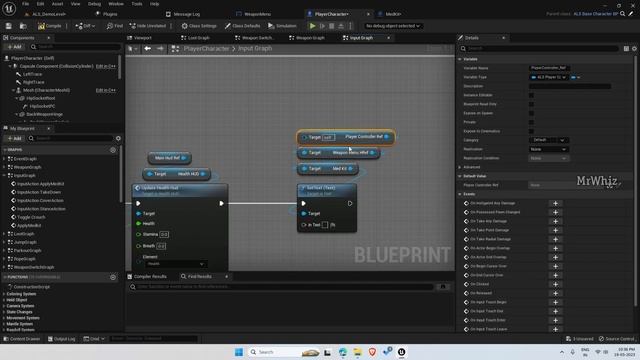Click the Update Health Hud node header

pyautogui.click(x=180, y=190)
